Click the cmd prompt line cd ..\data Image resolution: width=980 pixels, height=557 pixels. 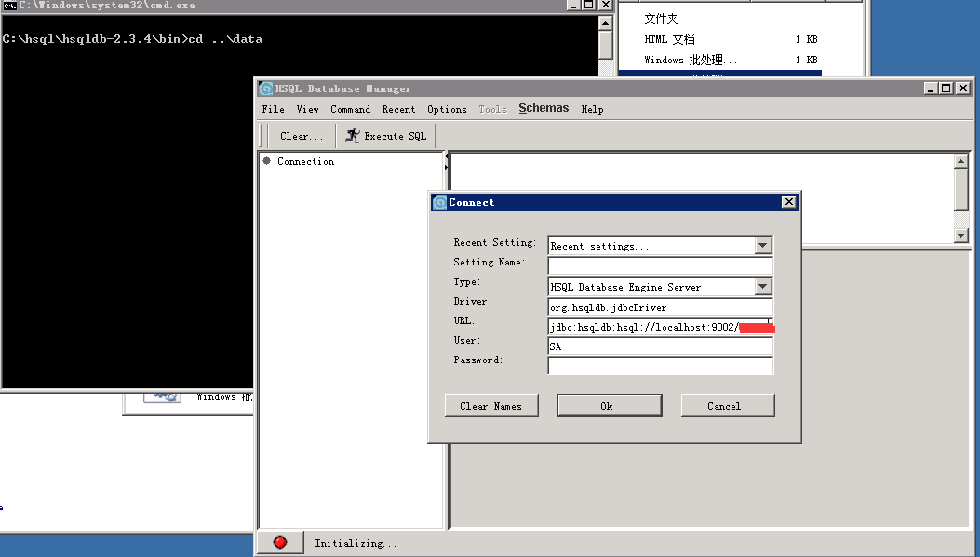[132, 39]
